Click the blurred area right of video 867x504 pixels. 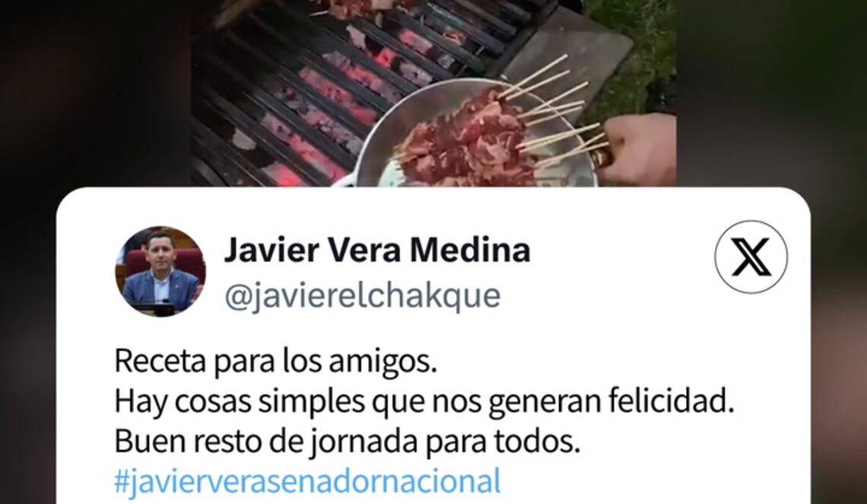coord(771,93)
